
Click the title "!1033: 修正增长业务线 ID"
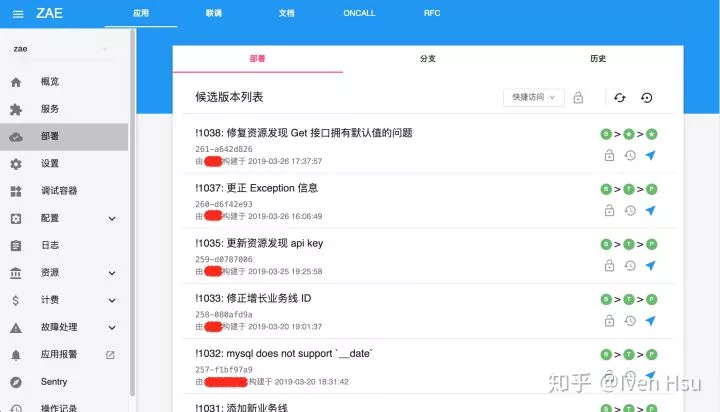(253, 299)
